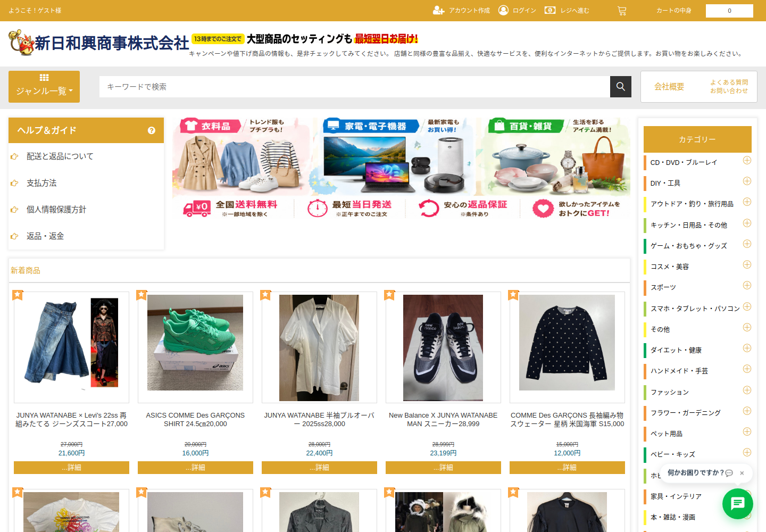
Task: Click the search magnifier button
Action: [x=621, y=87]
